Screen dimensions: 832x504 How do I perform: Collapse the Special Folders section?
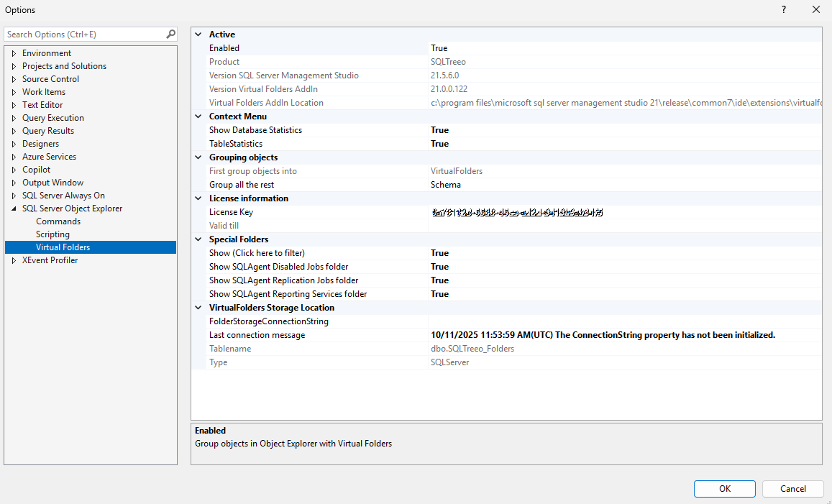(198, 239)
